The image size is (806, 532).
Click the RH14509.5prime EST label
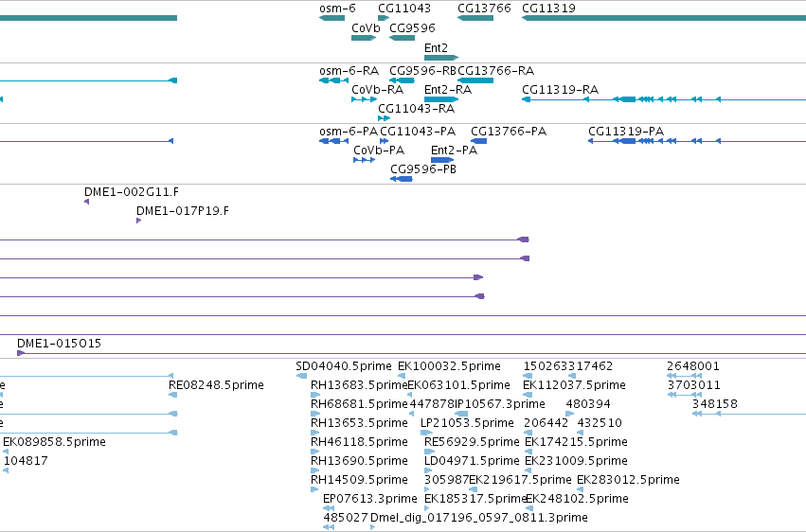(x=359, y=480)
